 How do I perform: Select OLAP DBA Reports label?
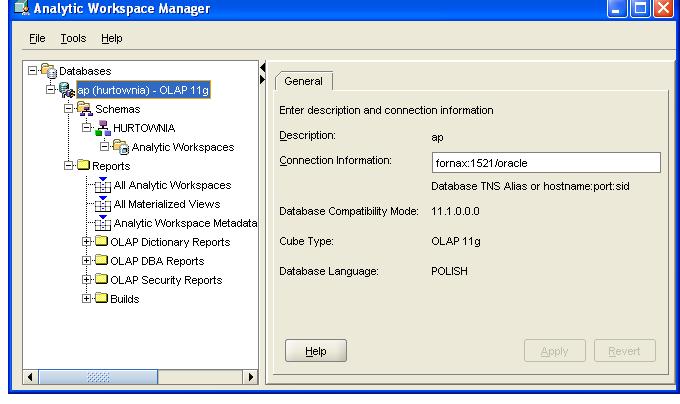pyautogui.click(x=157, y=261)
